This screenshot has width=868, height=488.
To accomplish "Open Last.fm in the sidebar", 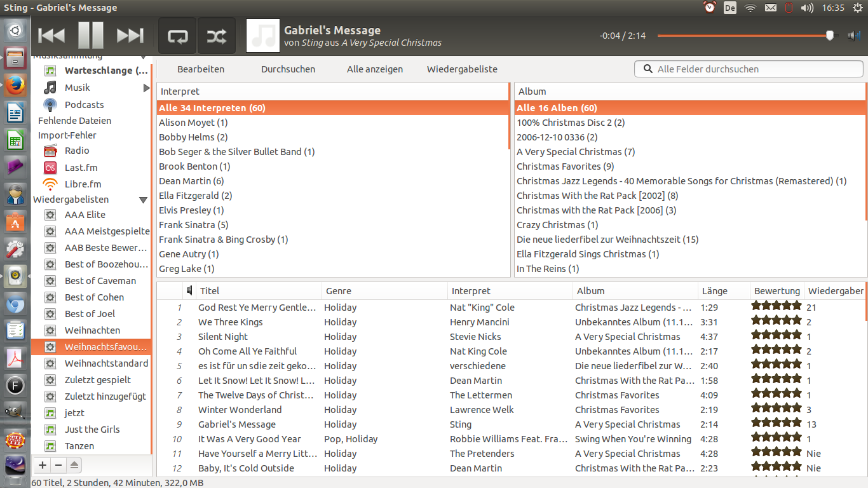I will (81, 168).
